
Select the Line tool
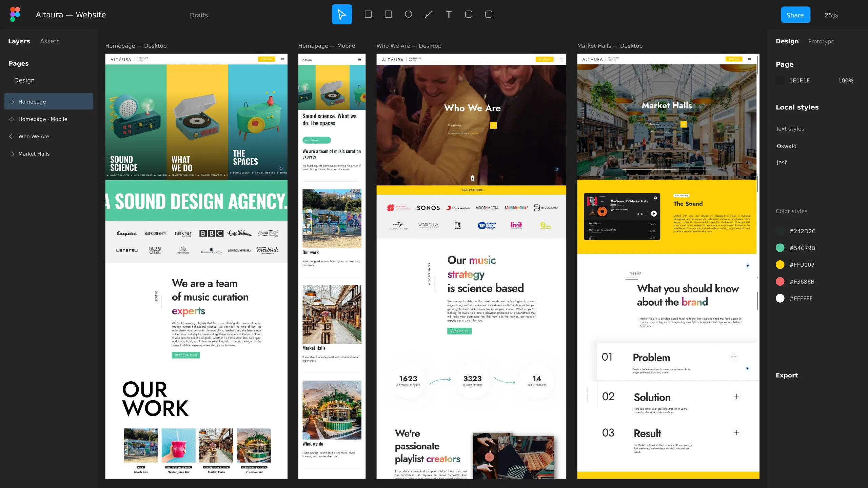coord(429,14)
